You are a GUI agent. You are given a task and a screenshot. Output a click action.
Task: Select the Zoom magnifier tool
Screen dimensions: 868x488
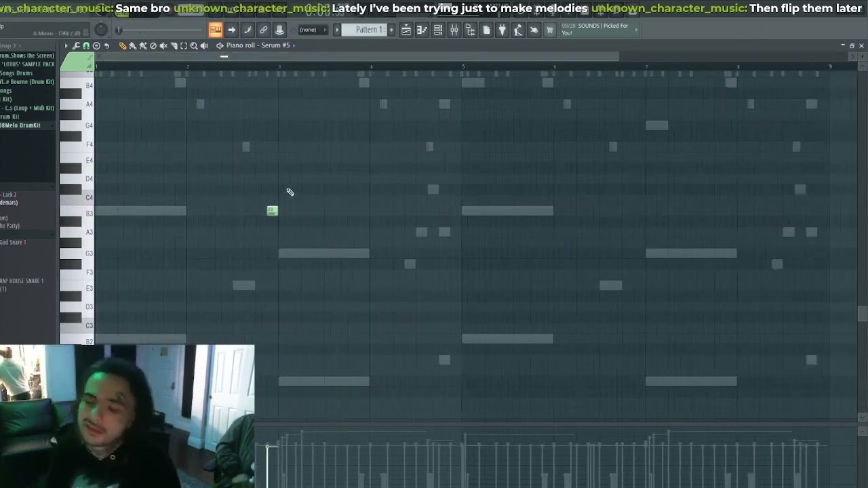tap(194, 45)
